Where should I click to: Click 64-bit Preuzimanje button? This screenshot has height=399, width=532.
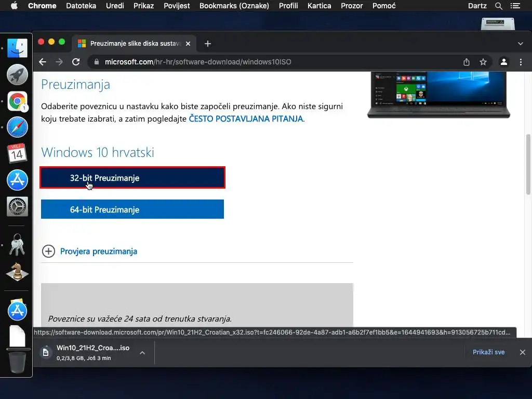132,209
